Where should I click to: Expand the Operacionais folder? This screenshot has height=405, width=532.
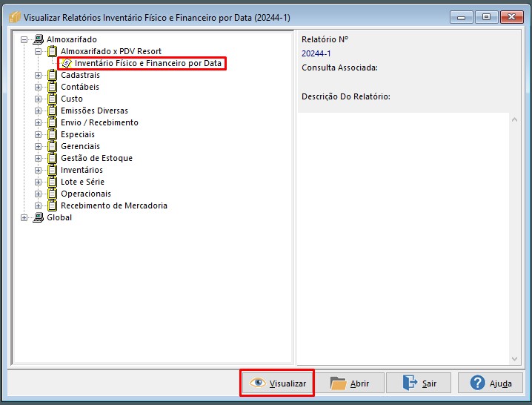pyautogui.click(x=38, y=194)
